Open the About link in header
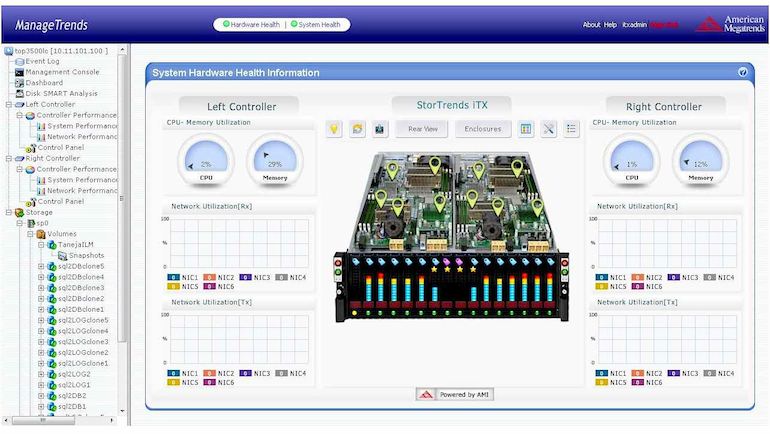 pyautogui.click(x=591, y=24)
